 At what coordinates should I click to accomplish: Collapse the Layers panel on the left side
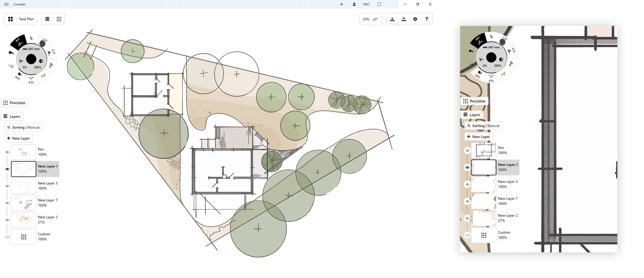(x=12, y=116)
